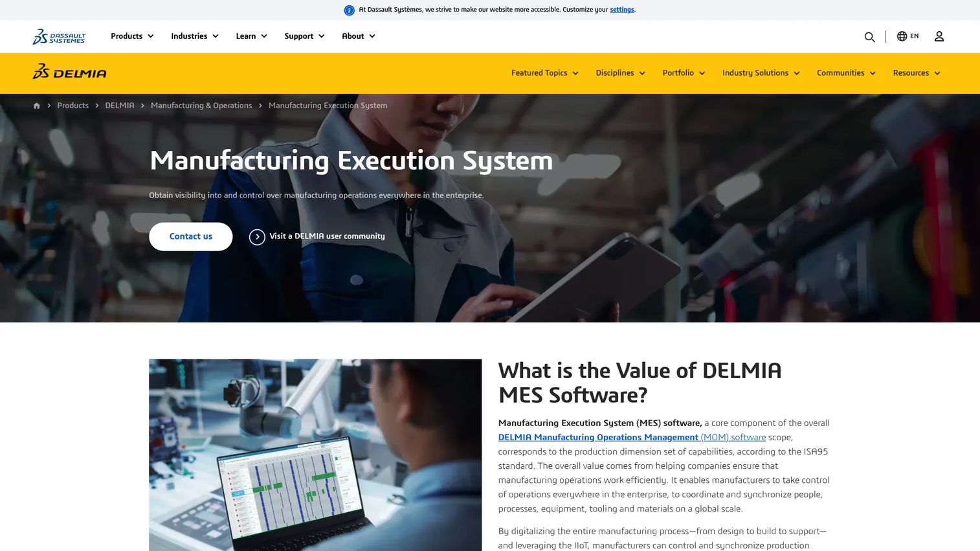The image size is (980, 551).
Task: Click the Manufacturing Execution System hero heading
Action: click(351, 161)
